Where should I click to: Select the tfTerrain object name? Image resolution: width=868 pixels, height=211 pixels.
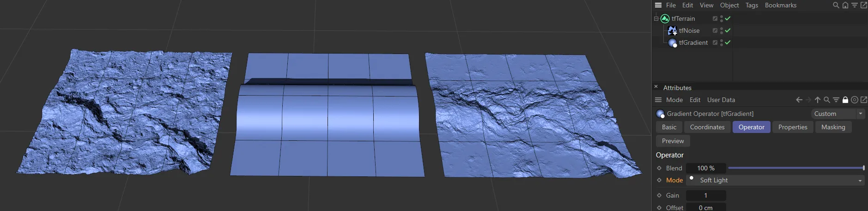click(x=683, y=18)
